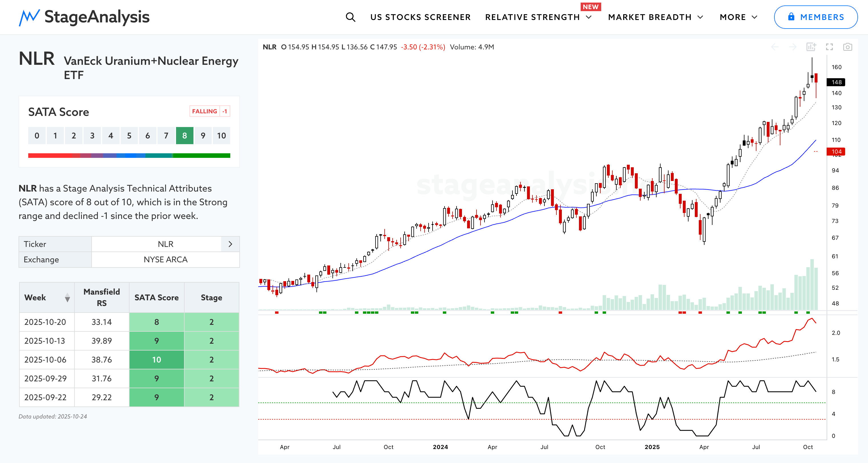Select the 2025-10-06 week row
Image resolution: width=868 pixels, height=463 pixels.
pyautogui.click(x=45, y=360)
